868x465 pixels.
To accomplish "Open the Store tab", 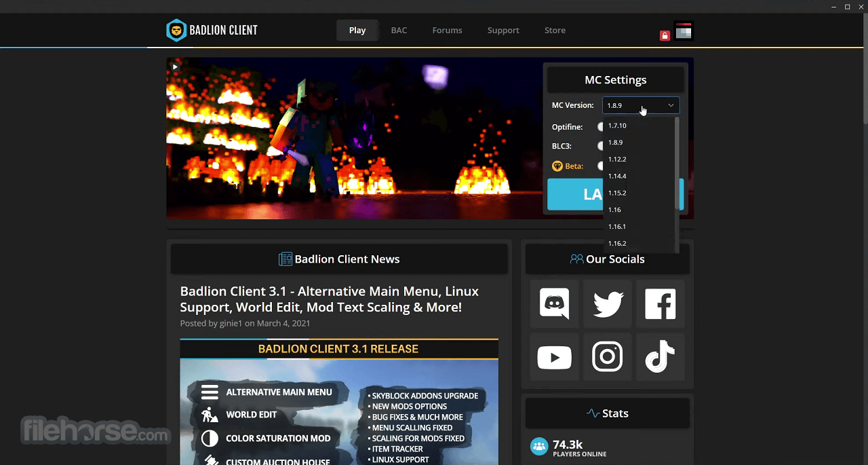I will pyautogui.click(x=555, y=31).
